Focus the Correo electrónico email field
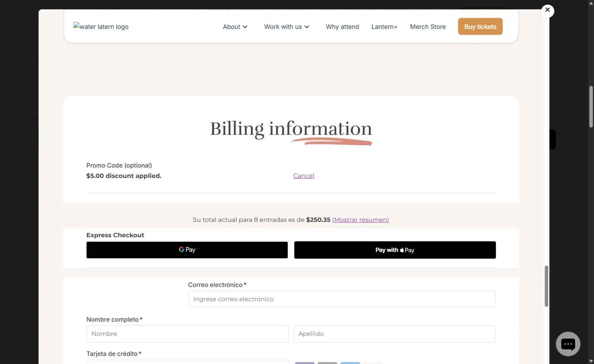The width and height of the screenshot is (594, 364). (x=342, y=299)
